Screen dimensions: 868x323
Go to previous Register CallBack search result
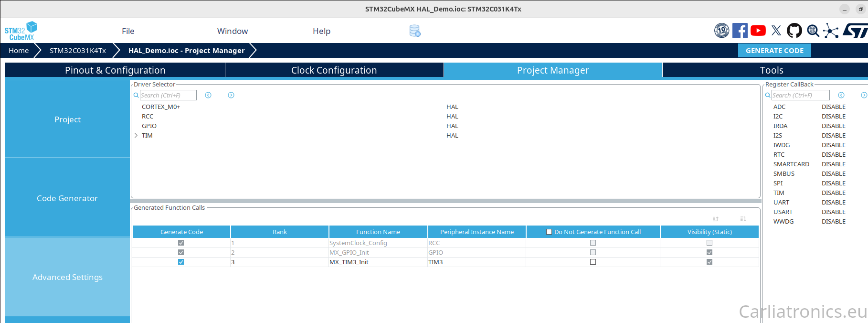[x=841, y=95]
